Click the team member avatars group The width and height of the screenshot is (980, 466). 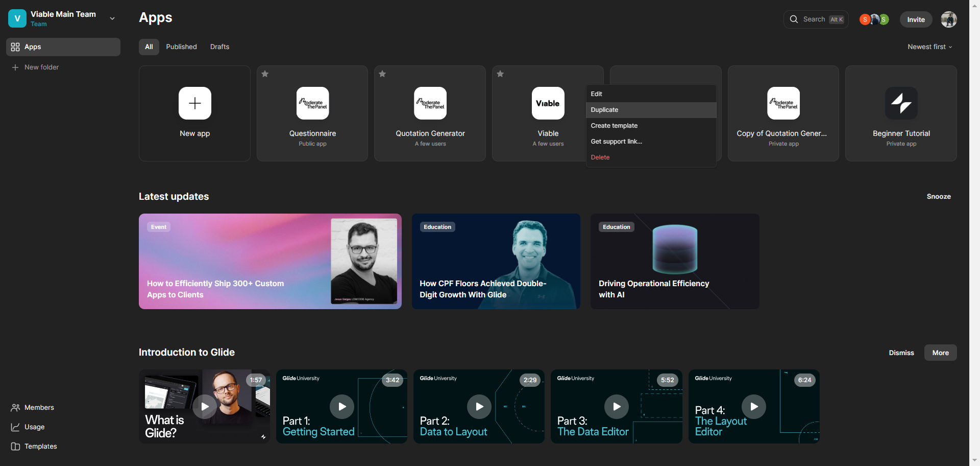pos(874,19)
